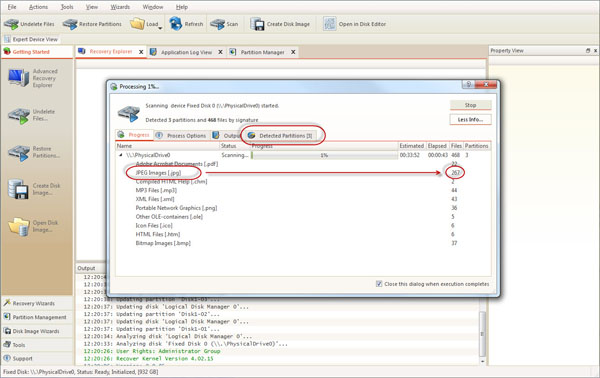Screen dimensions: 600x378
Task: Select the JPEG Images [.jpg] row
Action: 302,173
